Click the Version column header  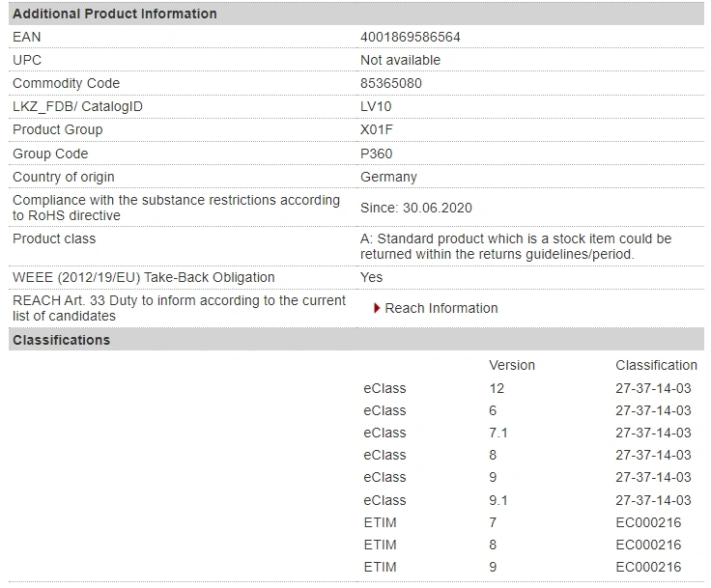click(x=512, y=365)
